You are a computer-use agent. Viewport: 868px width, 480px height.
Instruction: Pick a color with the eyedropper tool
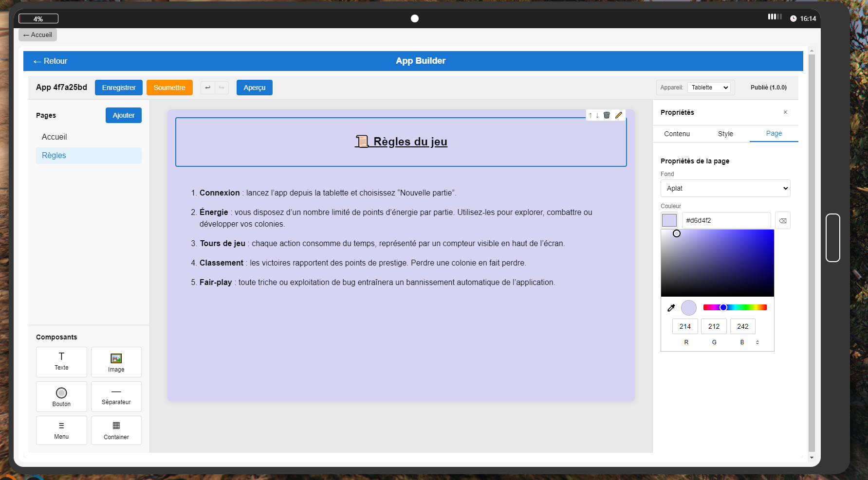[x=671, y=307]
